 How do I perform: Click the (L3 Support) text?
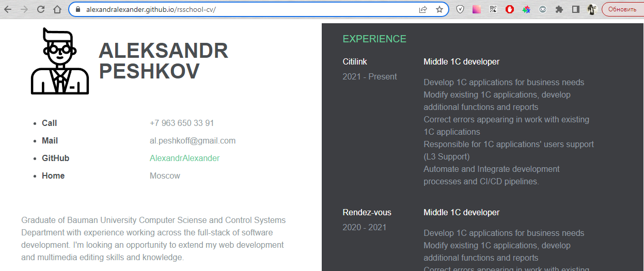447,156
